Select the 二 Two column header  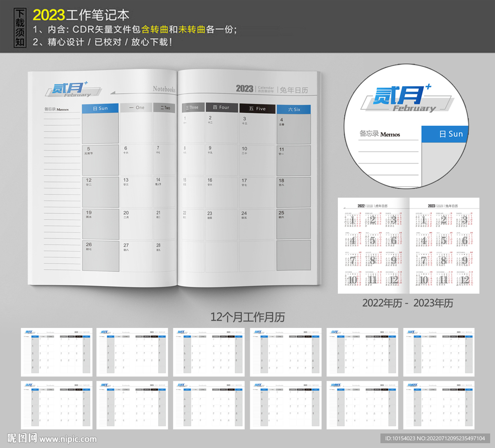[164, 107]
